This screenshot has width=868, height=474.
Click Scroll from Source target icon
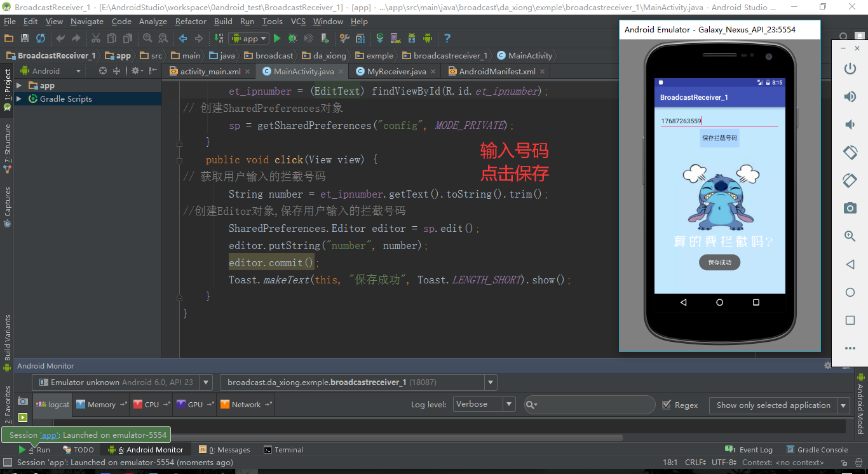click(103, 71)
